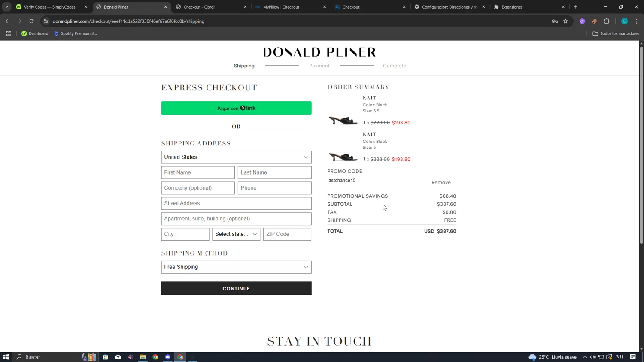Open the tab search dropdown arrow
The height and width of the screenshot is (362, 644).
click(x=6, y=7)
